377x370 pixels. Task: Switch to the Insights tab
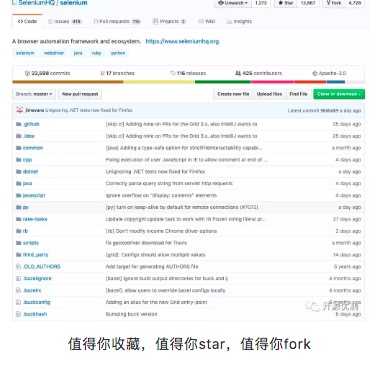click(x=239, y=21)
